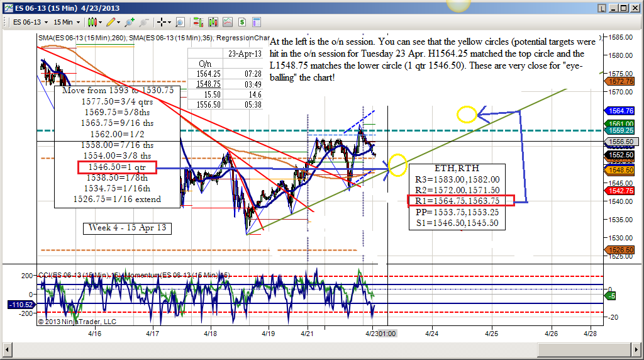Open the chart trader icon
Viewport: 644px width, 360px height.
point(198,22)
